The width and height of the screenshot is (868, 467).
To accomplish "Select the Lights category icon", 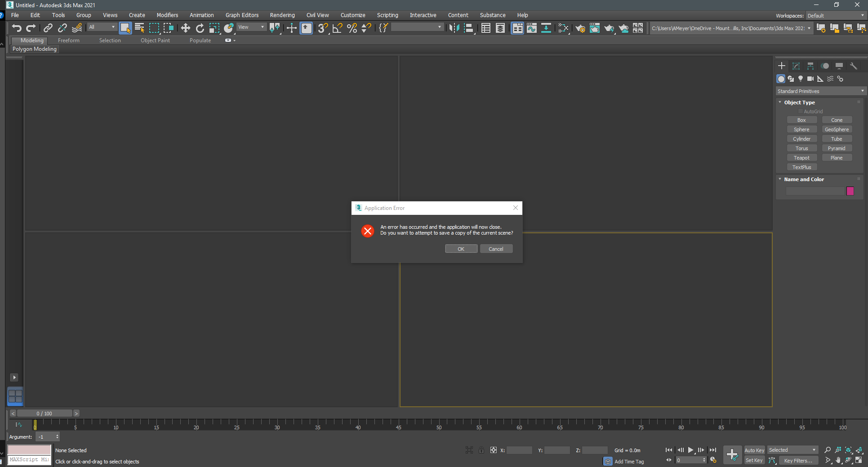I will (x=801, y=79).
